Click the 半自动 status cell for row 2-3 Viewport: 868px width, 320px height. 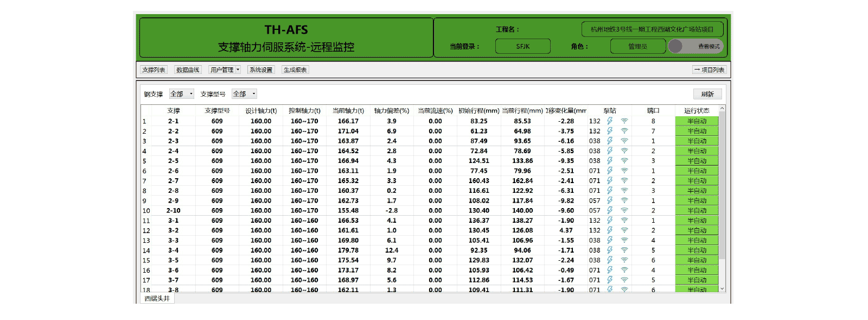[697, 141]
